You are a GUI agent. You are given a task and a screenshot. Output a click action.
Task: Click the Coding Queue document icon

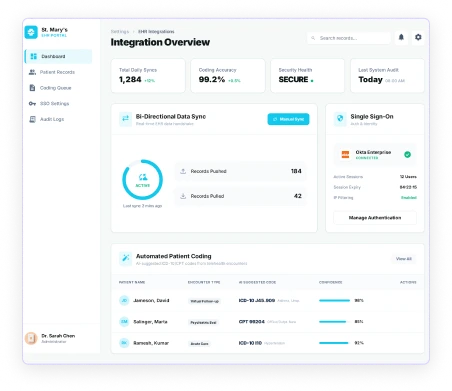pos(32,88)
